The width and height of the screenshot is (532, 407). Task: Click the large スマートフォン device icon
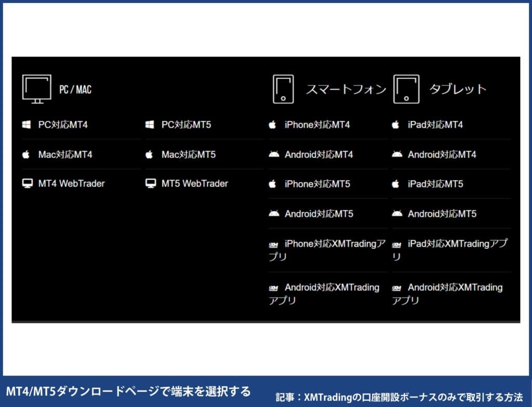point(283,89)
